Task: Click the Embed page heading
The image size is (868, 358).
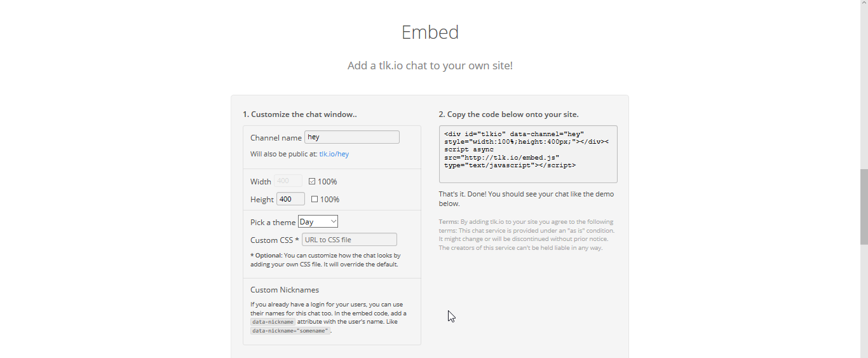Action: pos(430,32)
